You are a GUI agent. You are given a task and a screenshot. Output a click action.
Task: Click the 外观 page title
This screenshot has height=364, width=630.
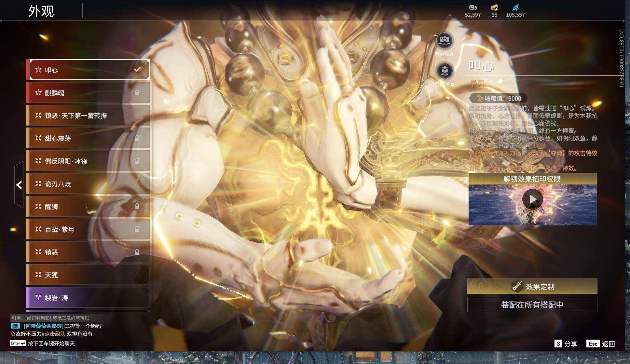pos(41,11)
